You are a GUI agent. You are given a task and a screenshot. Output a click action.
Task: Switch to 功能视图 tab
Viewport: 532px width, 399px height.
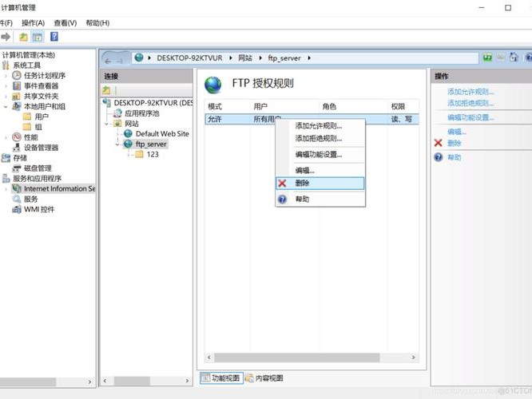pos(221,377)
